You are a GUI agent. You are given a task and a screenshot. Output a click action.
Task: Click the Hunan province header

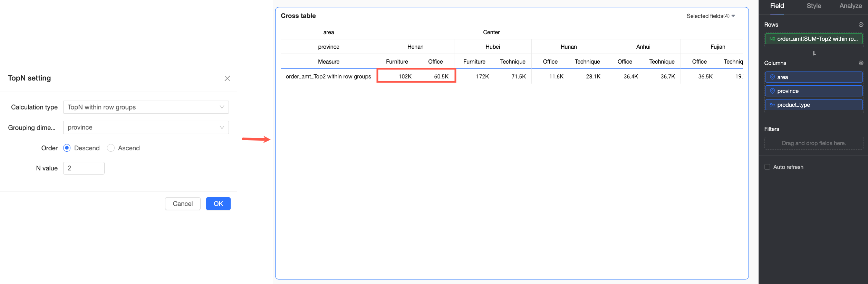click(569, 47)
